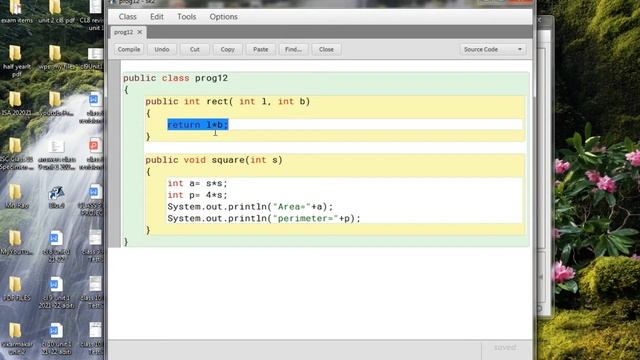Open the Options menu
Image resolution: width=640 pixels, height=360 pixels.
[x=223, y=17]
